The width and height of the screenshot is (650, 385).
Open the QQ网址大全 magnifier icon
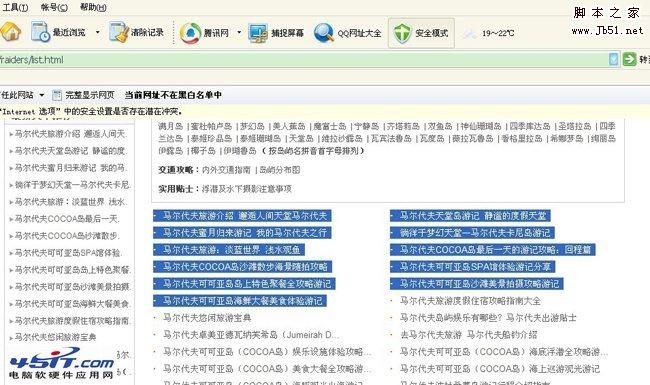pyautogui.click(x=324, y=33)
